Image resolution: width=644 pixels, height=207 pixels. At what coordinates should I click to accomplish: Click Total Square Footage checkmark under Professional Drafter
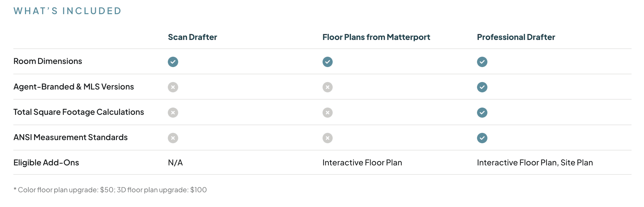(x=482, y=113)
